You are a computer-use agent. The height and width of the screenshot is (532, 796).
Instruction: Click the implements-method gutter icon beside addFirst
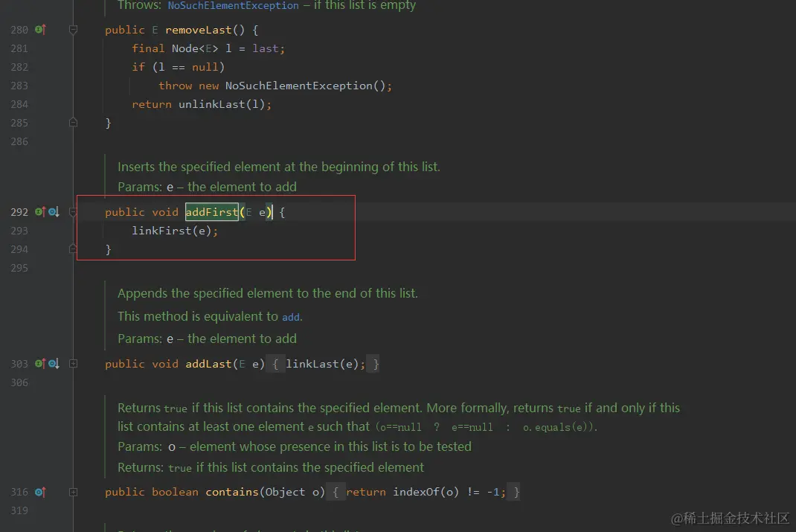click(40, 211)
